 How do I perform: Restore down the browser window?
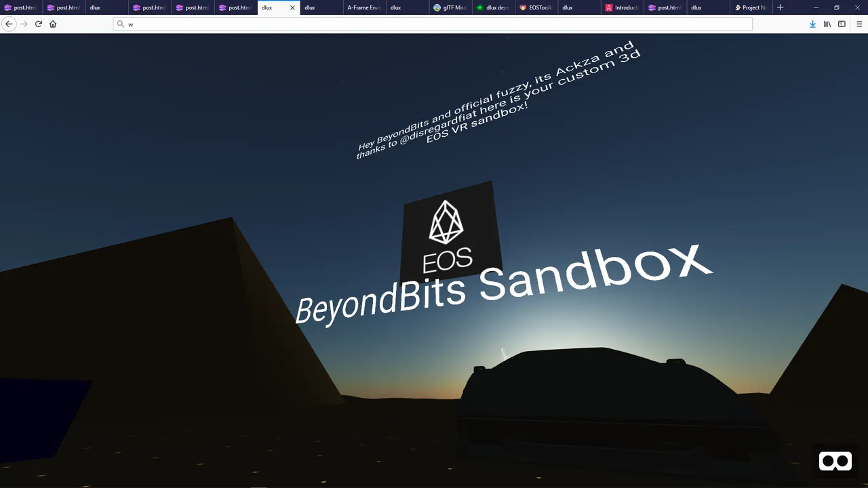(837, 7)
